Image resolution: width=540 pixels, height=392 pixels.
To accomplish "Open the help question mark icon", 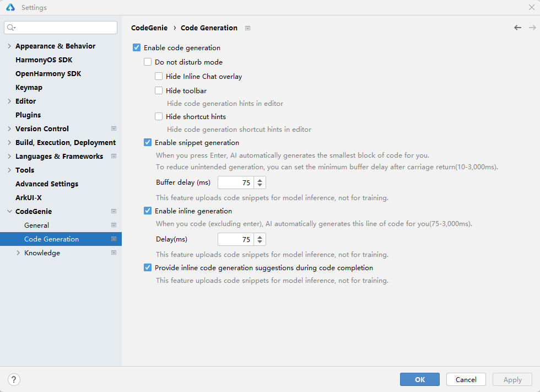I will pyautogui.click(x=14, y=379).
